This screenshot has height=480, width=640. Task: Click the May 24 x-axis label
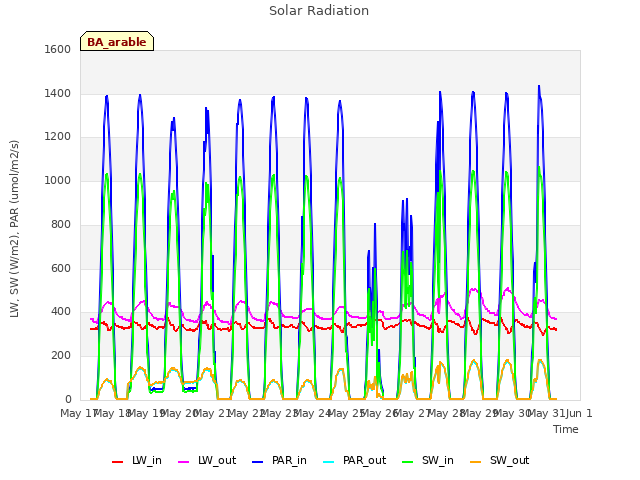[x=312, y=413]
